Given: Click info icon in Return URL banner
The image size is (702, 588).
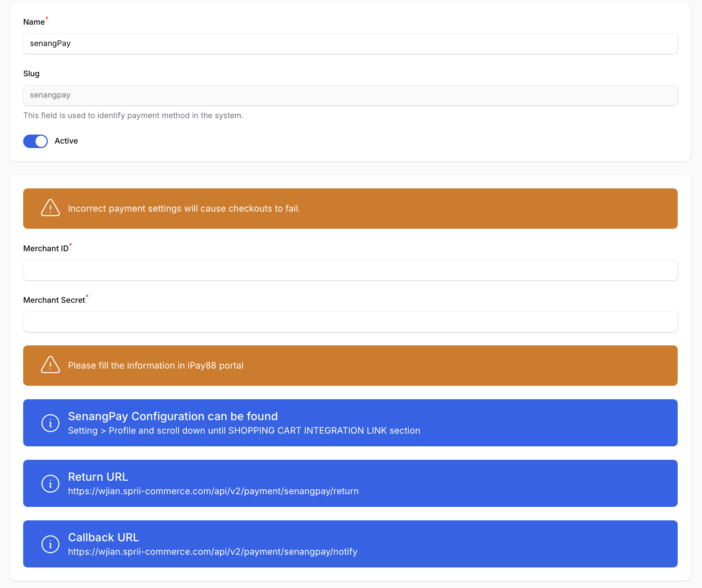Looking at the screenshot, I should pos(50,484).
